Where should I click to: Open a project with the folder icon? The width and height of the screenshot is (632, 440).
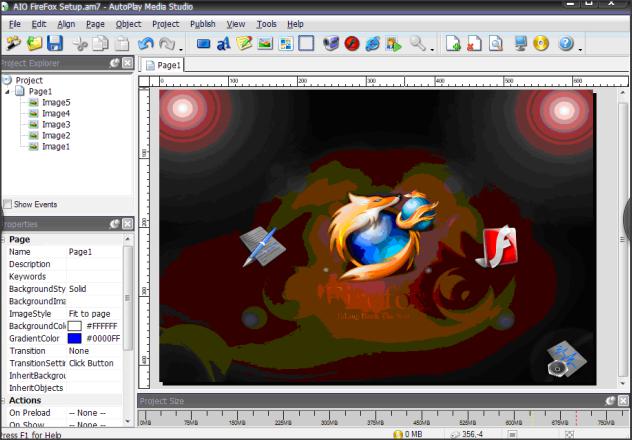34,43
